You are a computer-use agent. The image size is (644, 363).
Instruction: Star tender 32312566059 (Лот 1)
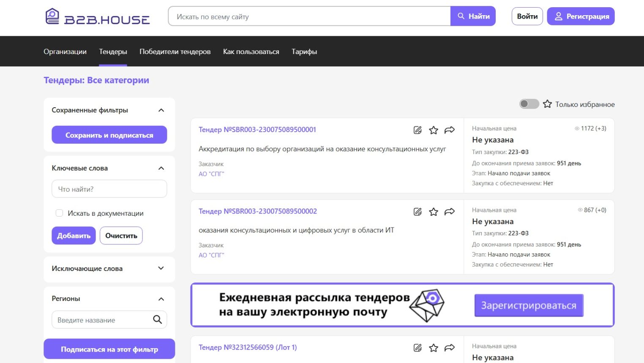pos(434,348)
